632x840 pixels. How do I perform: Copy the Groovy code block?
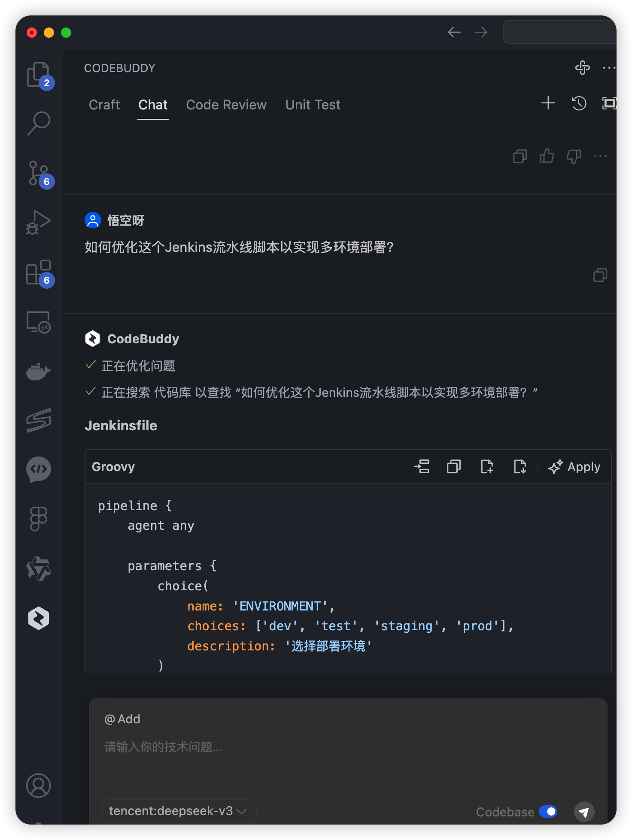pos(454,466)
